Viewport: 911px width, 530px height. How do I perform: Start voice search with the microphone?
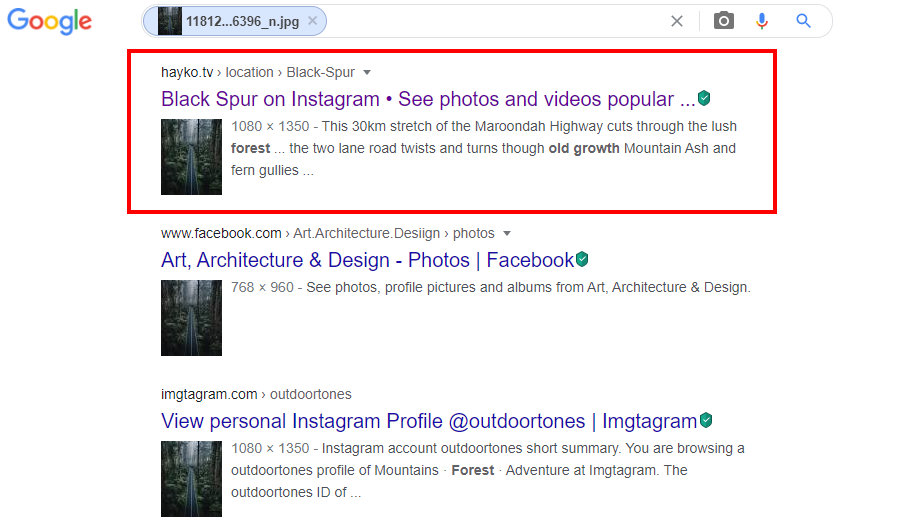pos(762,21)
